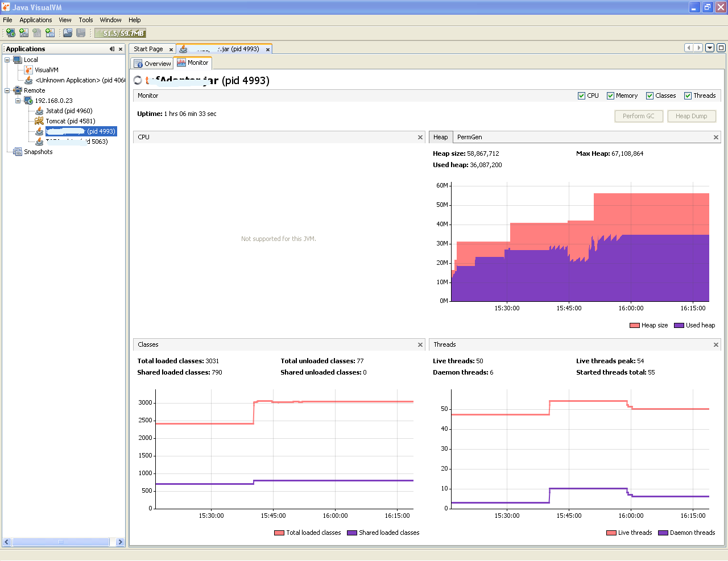
Task: Click the Applications panel horizontal scrollbar
Action: [x=60, y=542]
